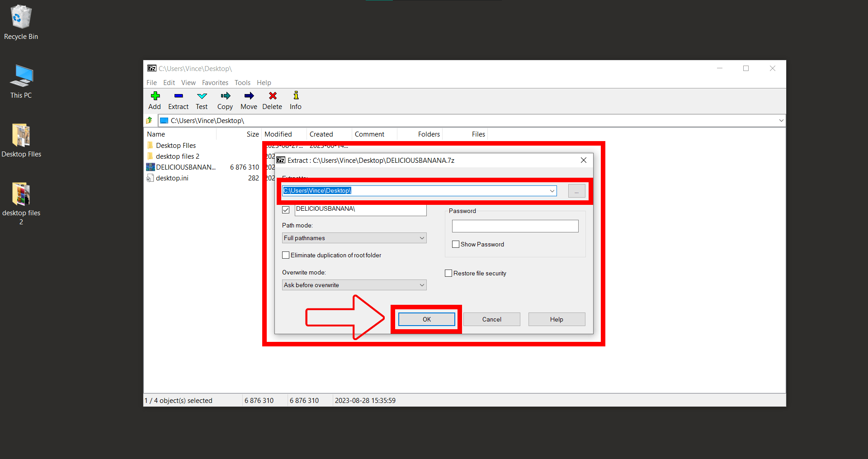Open the Path mode dropdown
The height and width of the screenshot is (459, 868).
click(421, 238)
